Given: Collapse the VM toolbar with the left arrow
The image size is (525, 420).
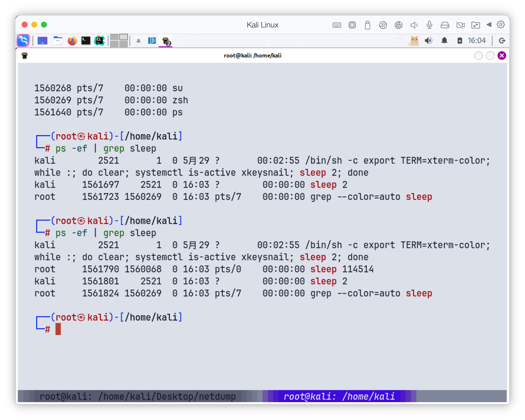Looking at the screenshot, I should point(489,25).
